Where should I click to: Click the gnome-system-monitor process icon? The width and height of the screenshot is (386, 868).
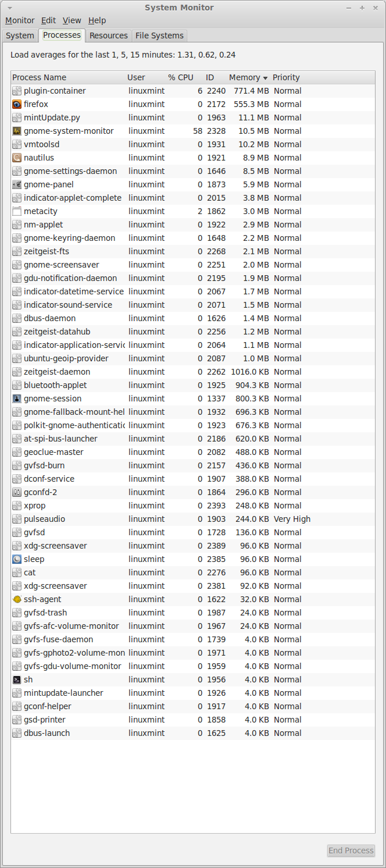tap(17, 131)
